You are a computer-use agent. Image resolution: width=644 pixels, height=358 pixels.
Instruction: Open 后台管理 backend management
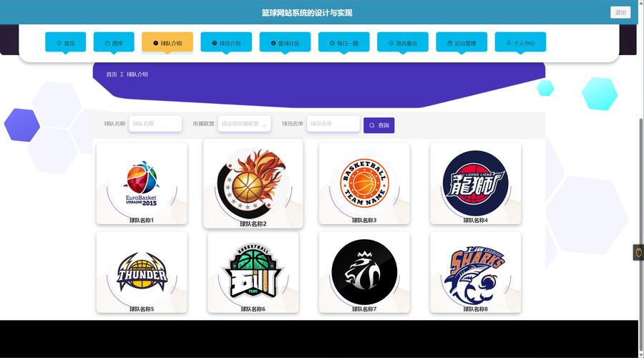coord(462,42)
